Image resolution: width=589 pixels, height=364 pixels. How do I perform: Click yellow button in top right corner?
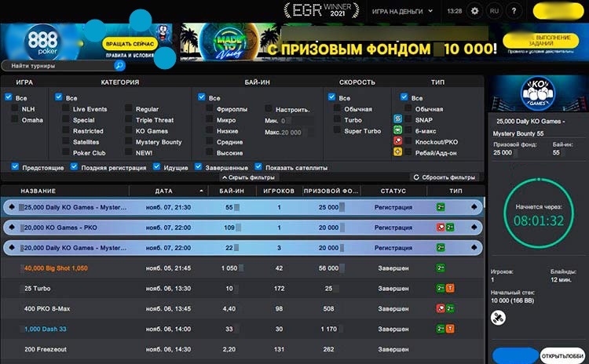coord(558,11)
